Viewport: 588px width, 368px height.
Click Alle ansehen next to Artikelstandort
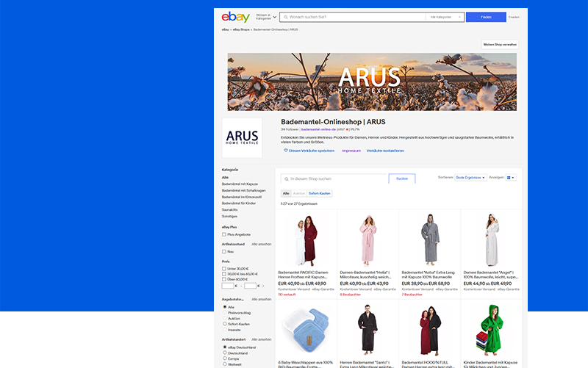[x=262, y=339]
